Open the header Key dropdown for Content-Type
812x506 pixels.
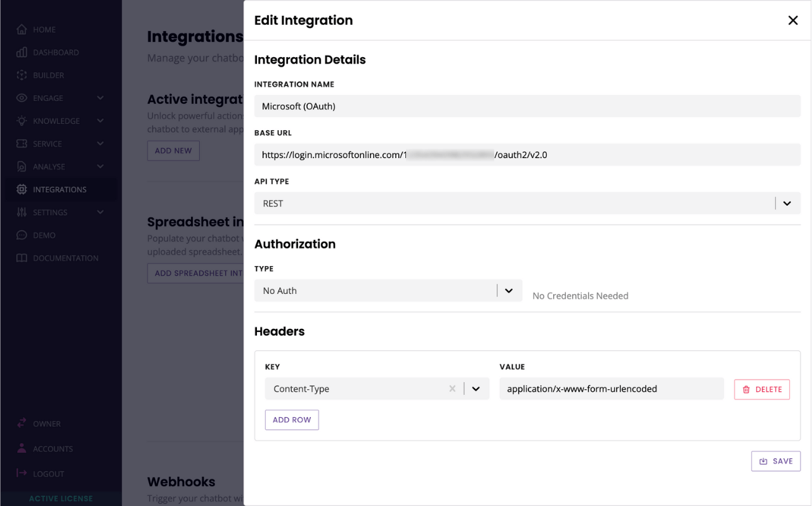pos(476,389)
